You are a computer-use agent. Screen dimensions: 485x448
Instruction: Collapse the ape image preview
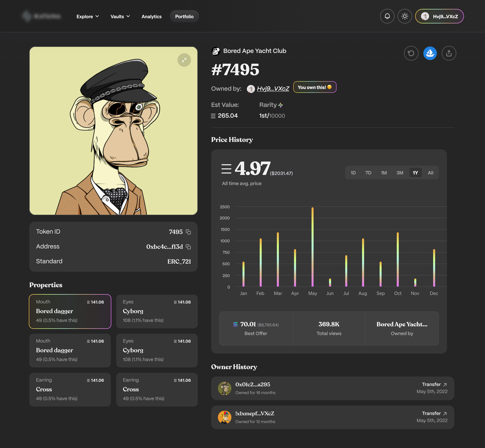184,60
